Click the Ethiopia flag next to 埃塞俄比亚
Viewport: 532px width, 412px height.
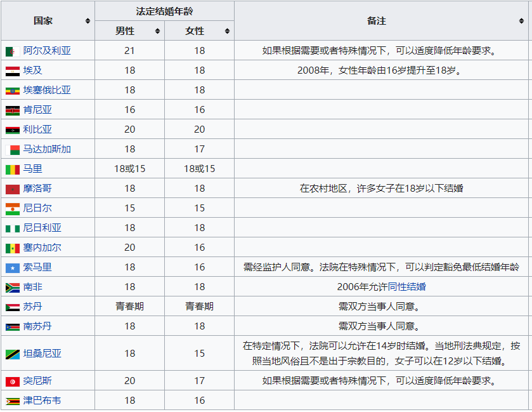coord(13,91)
